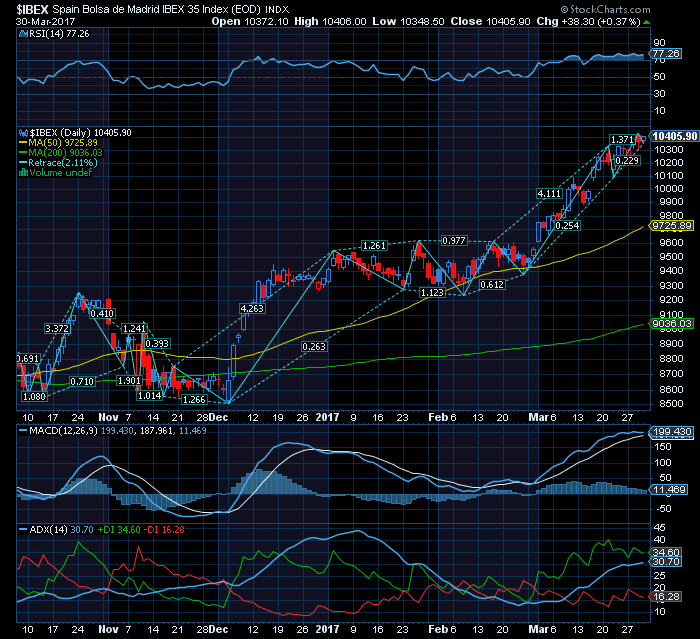Click the 10405.90 last price tag on price scale
The width and height of the screenshot is (700, 639).
tap(674, 136)
